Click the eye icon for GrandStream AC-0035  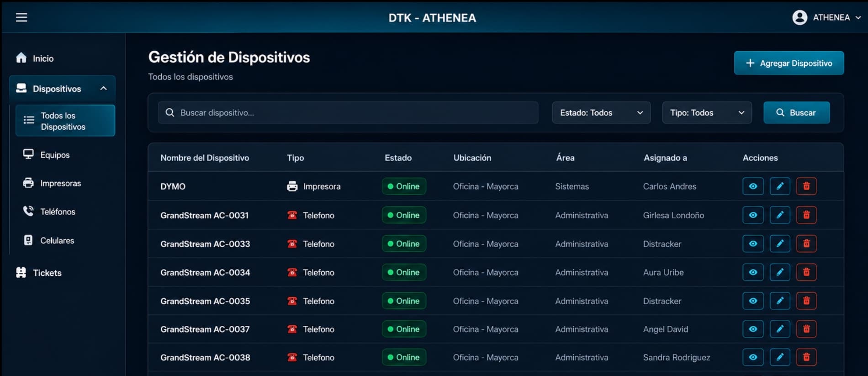[753, 301]
